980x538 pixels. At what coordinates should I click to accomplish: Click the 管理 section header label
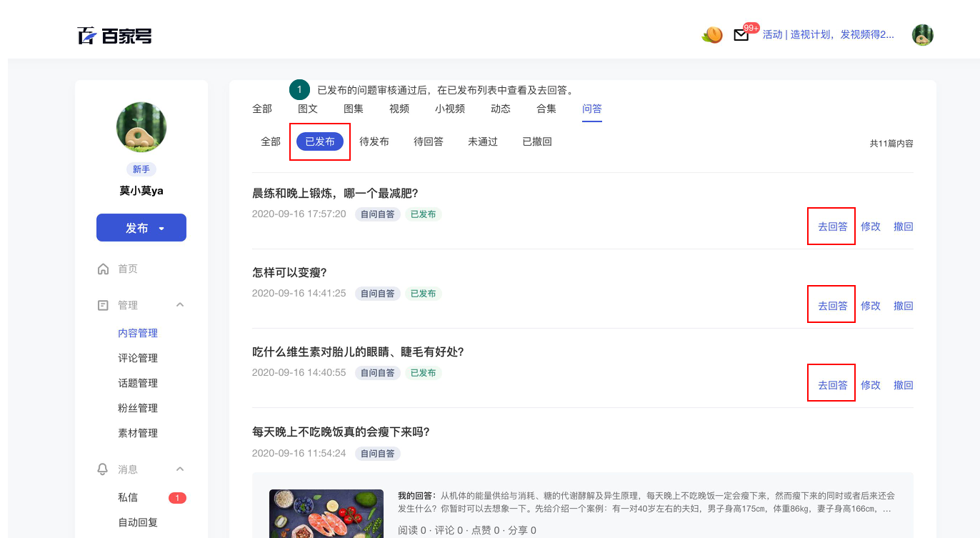pos(128,305)
